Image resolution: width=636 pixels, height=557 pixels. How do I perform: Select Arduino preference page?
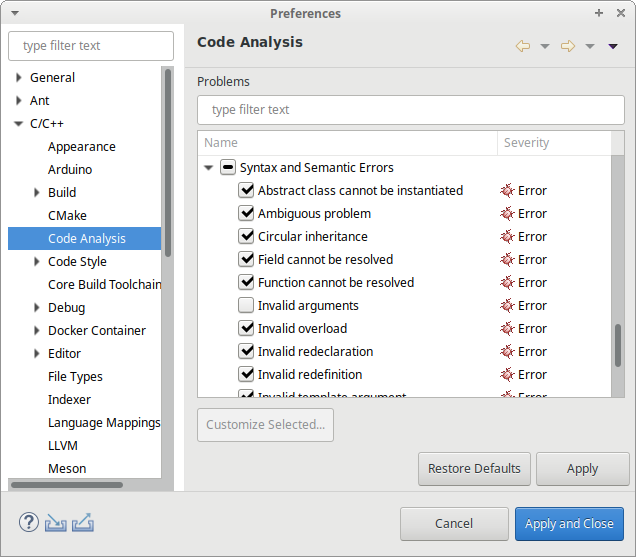tap(70, 169)
